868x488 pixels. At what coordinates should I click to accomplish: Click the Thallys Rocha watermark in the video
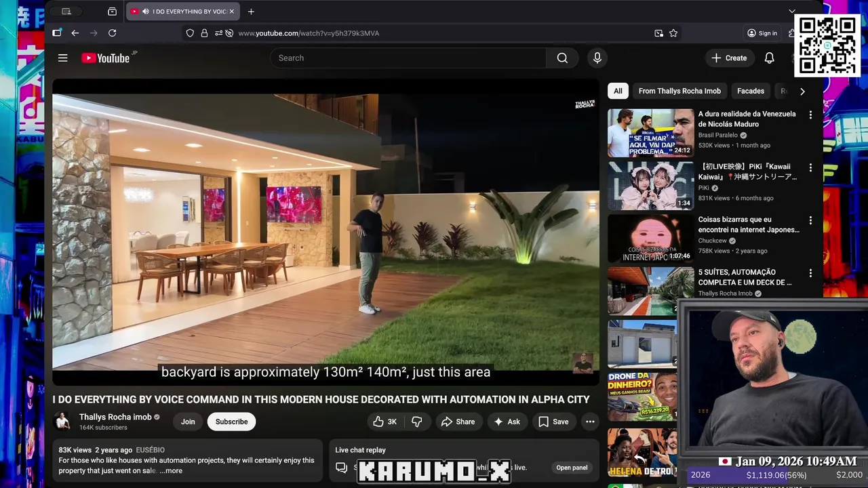tap(585, 104)
